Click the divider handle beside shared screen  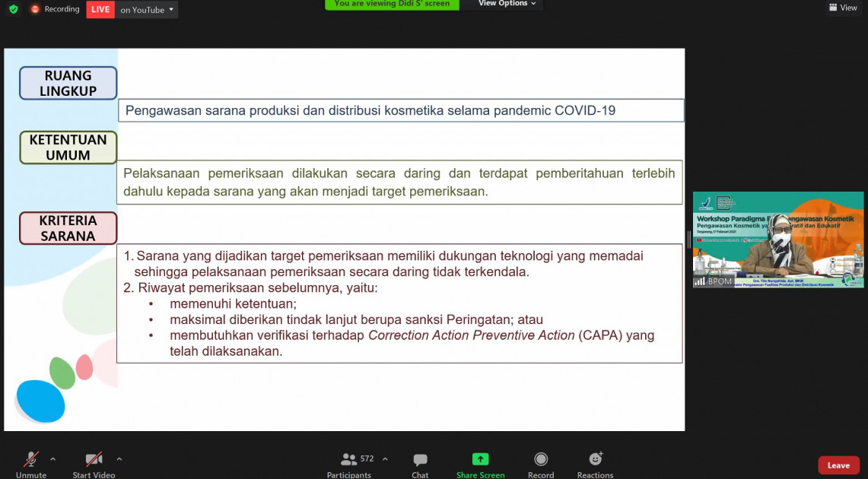[x=688, y=239]
